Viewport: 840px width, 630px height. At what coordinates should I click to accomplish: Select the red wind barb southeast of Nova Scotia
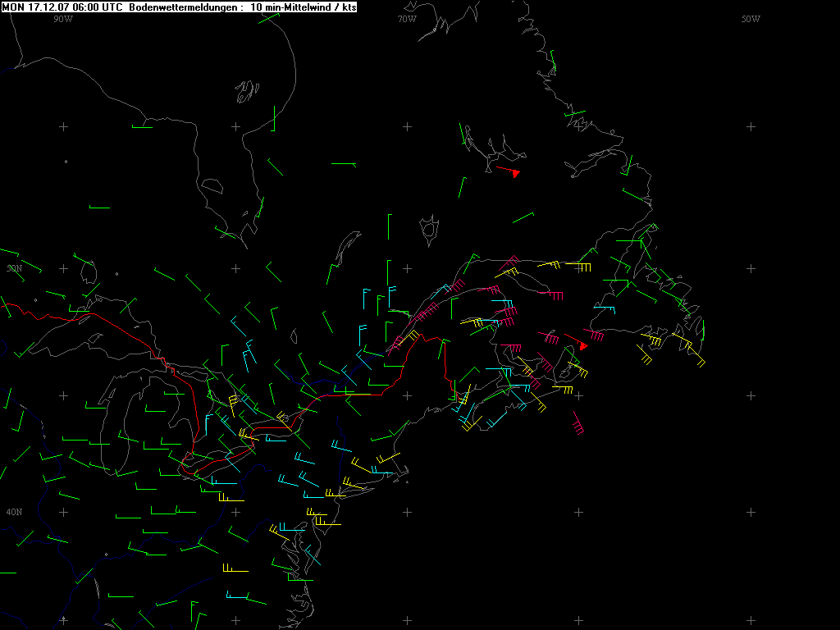(578, 424)
